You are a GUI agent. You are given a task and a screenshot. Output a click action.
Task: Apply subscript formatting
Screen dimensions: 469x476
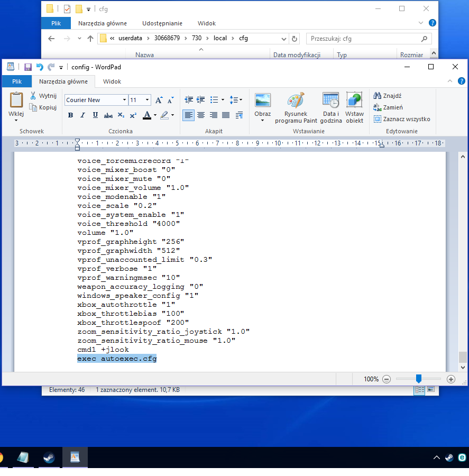(121, 115)
